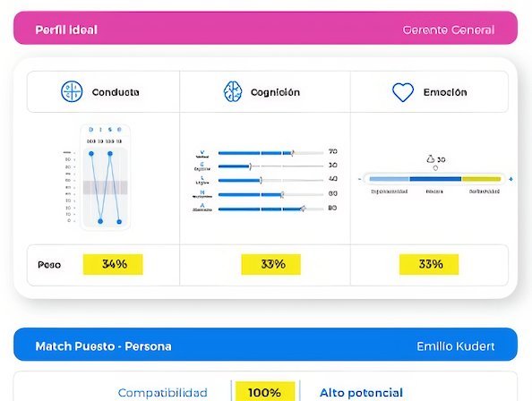The width and height of the screenshot is (532, 401).
Task: Click the Emoción heart icon
Action: (403, 92)
